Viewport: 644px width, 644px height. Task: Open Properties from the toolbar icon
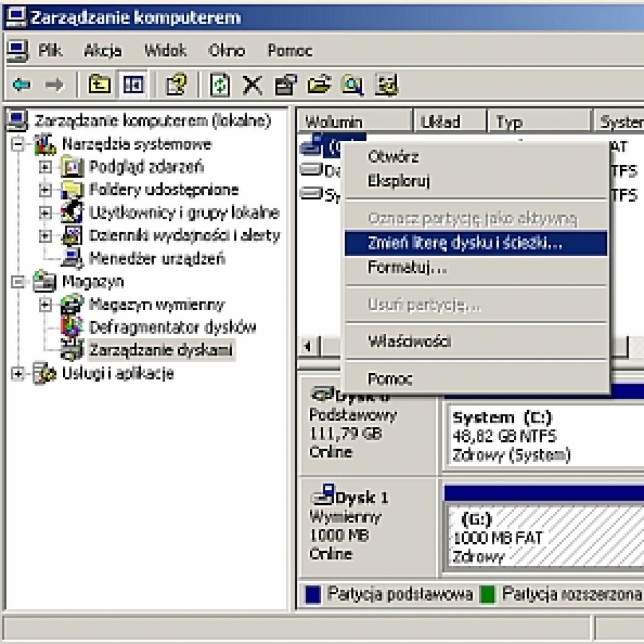tap(286, 85)
